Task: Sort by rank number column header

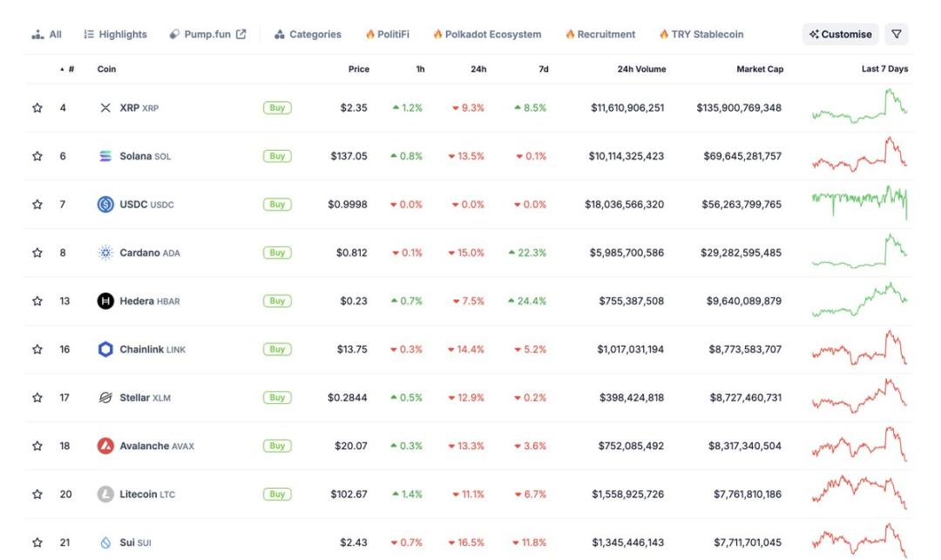Action: point(67,70)
